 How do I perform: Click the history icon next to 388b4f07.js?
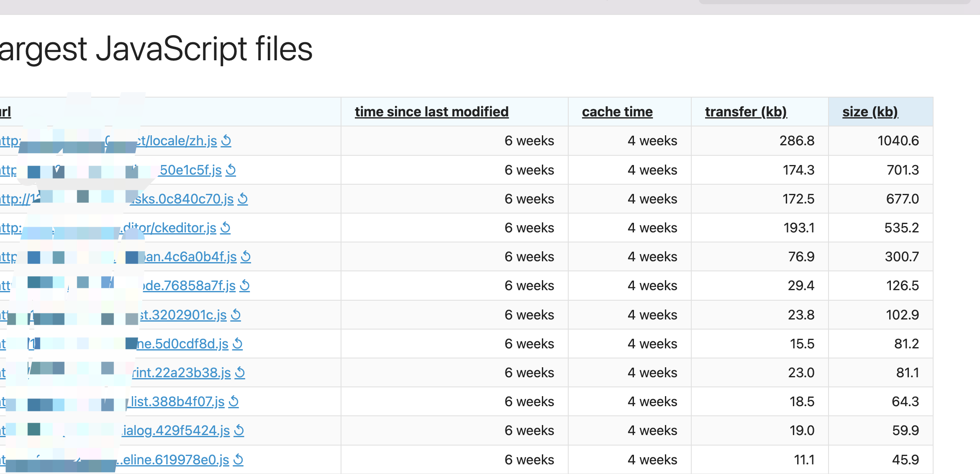234,402
